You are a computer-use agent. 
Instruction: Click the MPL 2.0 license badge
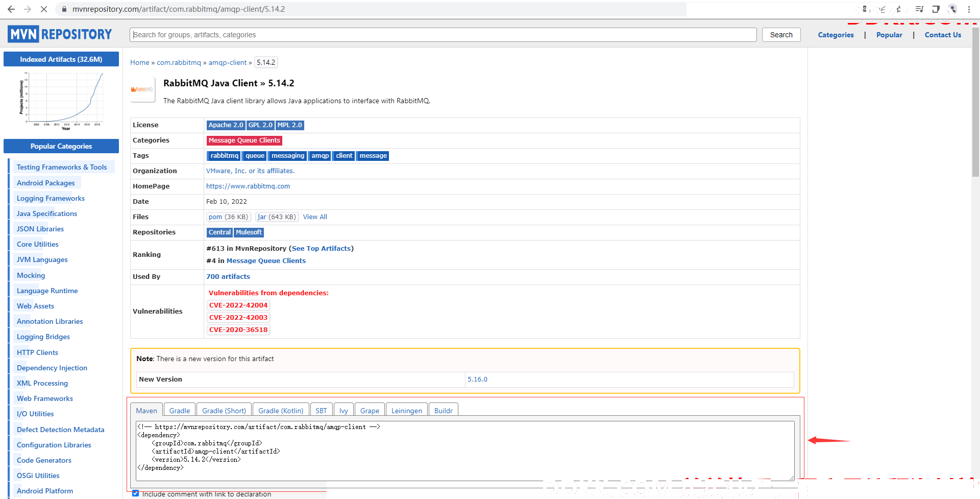coord(289,125)
